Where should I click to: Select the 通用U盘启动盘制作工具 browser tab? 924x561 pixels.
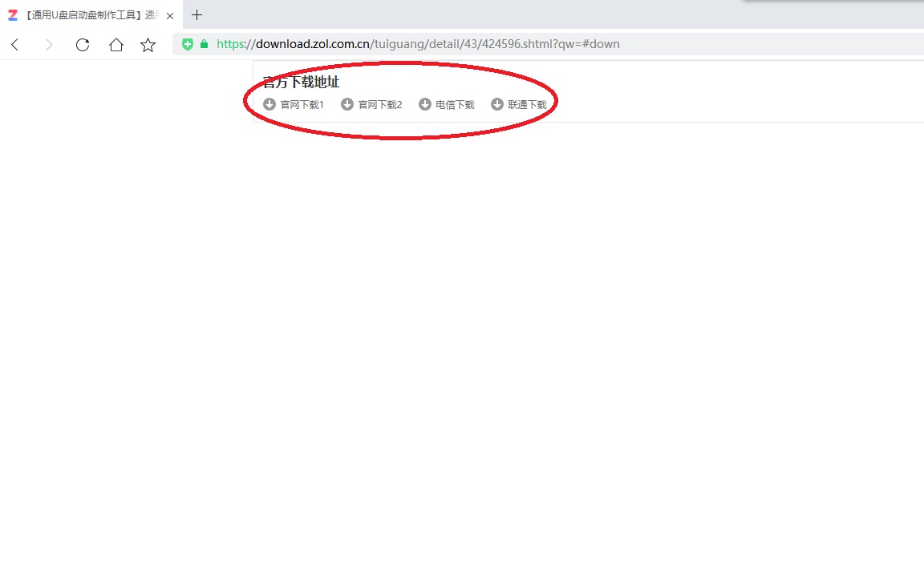pos(91,15)
